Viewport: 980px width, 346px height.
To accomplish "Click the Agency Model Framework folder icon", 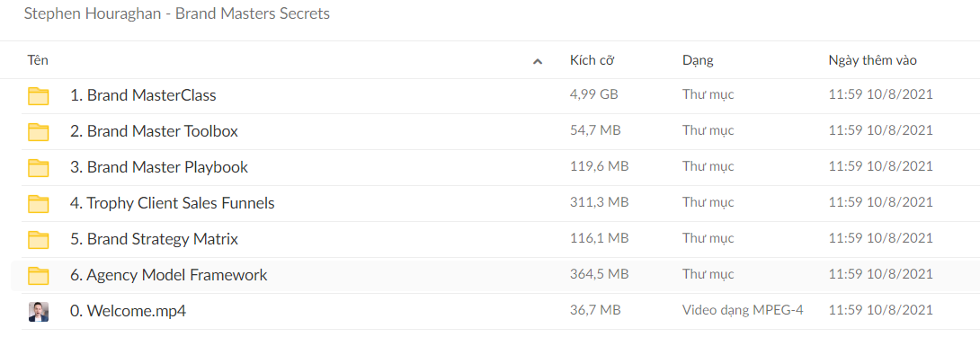I will click(38, 275).
